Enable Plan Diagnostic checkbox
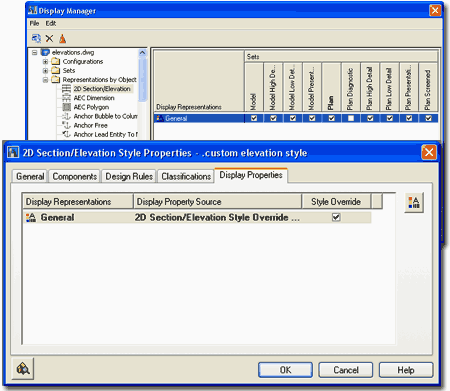Screen dimensions: 450x391 pos(351,118)
